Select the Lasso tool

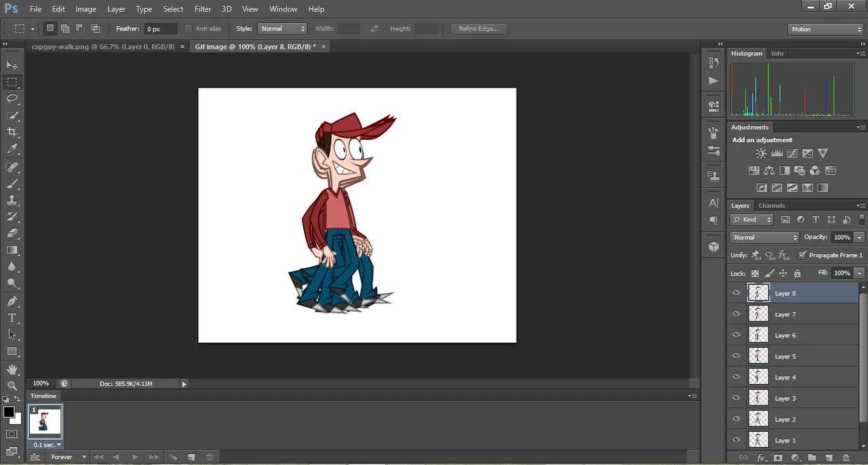12,99
